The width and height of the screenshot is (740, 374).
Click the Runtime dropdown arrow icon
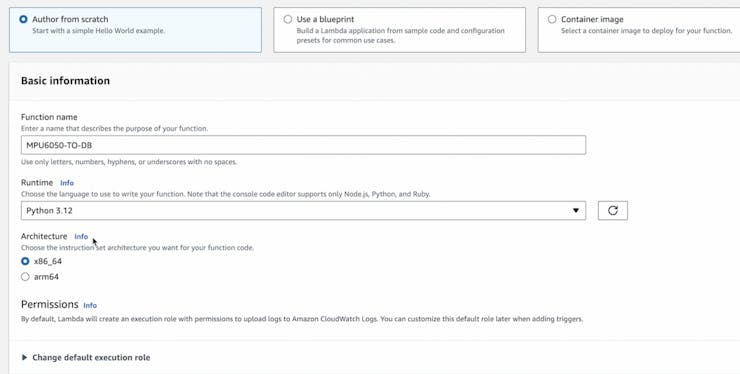[x=576, y=211]
